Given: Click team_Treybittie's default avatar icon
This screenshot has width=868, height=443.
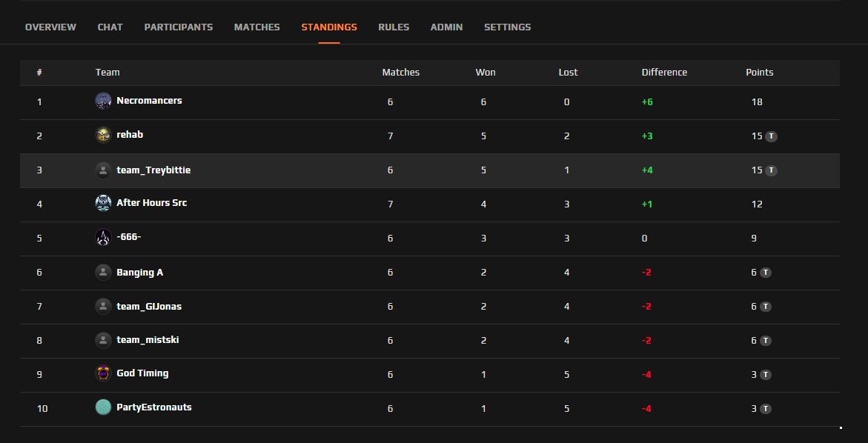Looking at the screenshot, I should (x=102, y=169).
